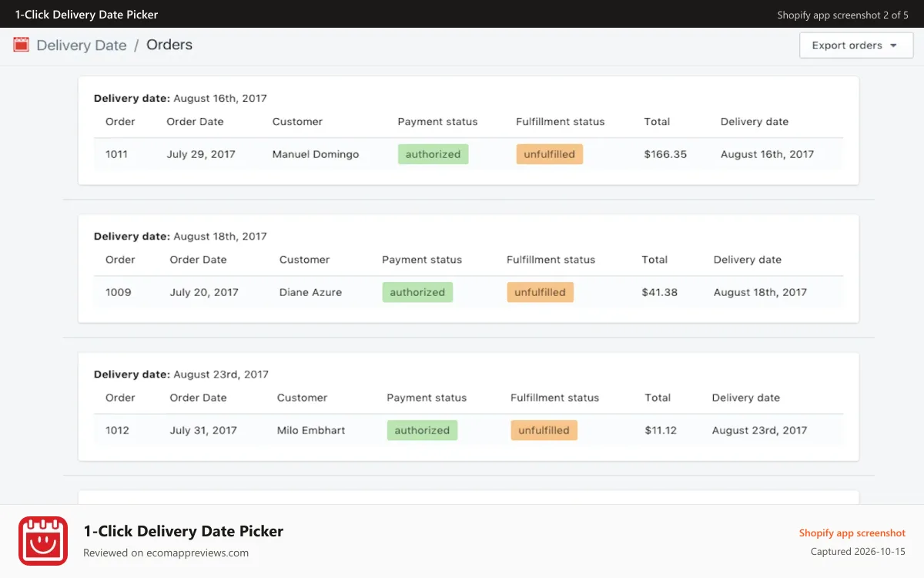
Task: Click Delivery date column header in third table
Action: click(x=745, y=398)
